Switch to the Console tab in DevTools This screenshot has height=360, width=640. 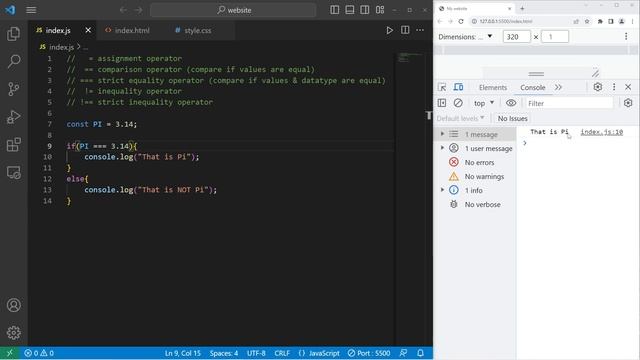point(533,87)
